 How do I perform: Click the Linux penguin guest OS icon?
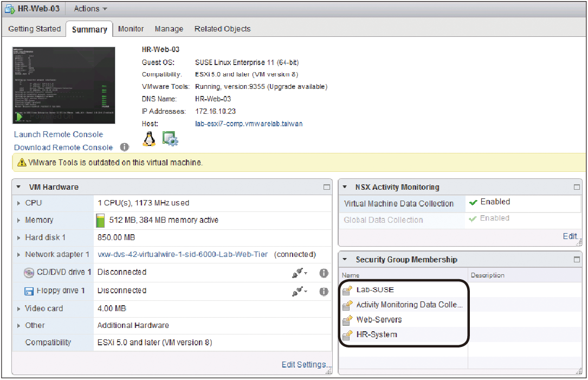(x=149, y=139)
